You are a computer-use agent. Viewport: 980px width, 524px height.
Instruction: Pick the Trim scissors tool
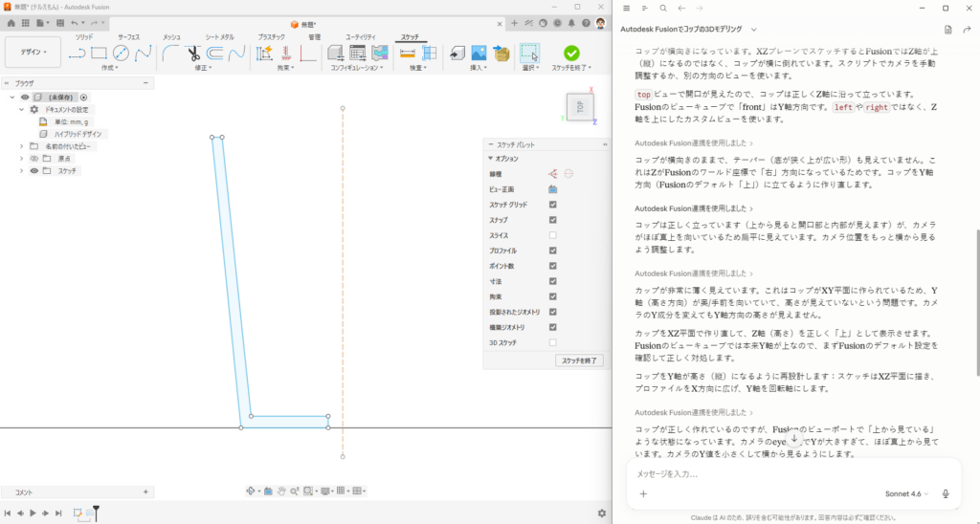pyautogui.click(x=193, y=54)
